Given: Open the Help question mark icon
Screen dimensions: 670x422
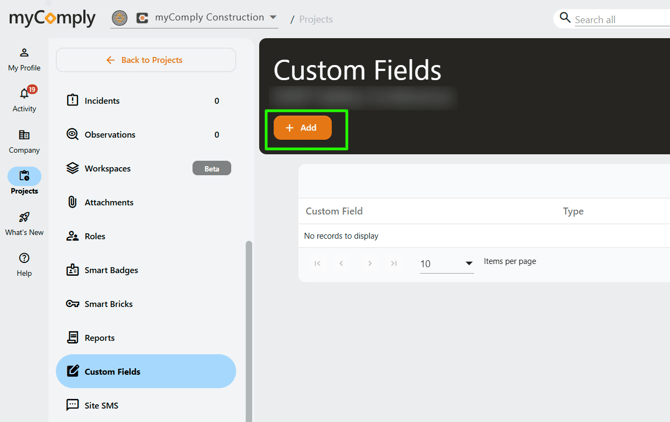Looking at the screenshot, I should tap(24, 258).
